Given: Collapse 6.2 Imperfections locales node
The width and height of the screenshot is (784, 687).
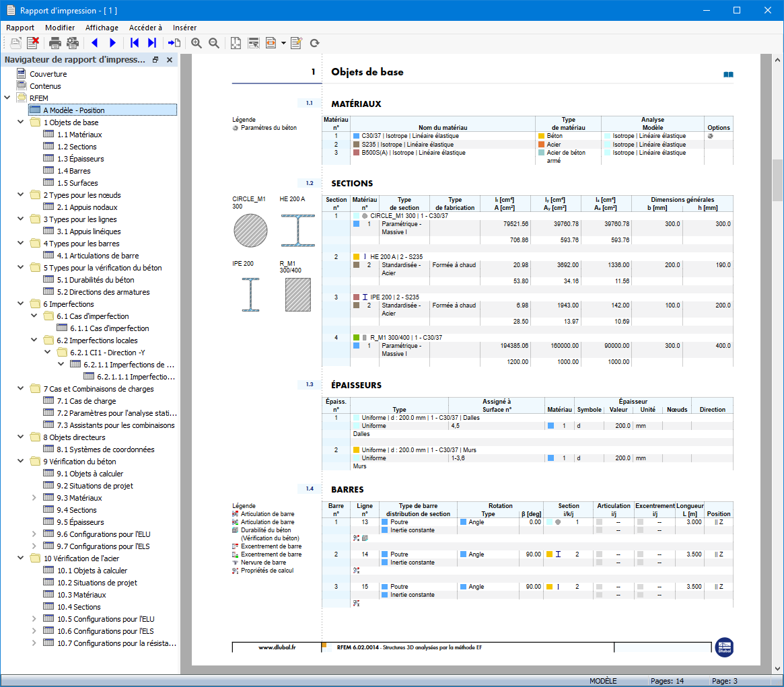Looking at the screenshot, I should [34, 340].
